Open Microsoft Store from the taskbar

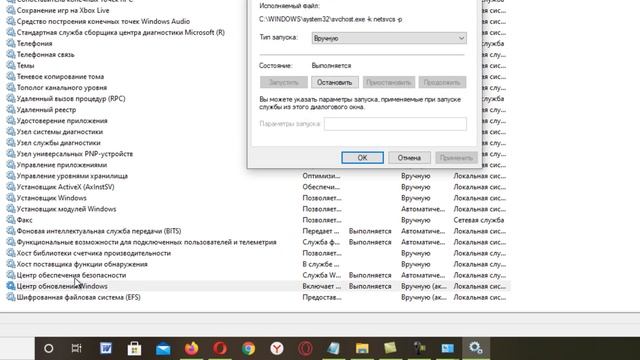tap(134, 349)
